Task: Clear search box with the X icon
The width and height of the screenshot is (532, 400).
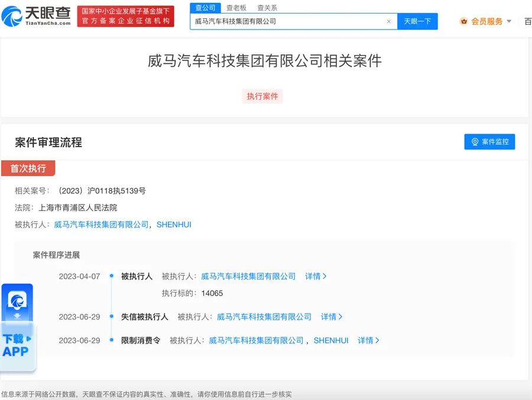Action: [x=388, y=21]
